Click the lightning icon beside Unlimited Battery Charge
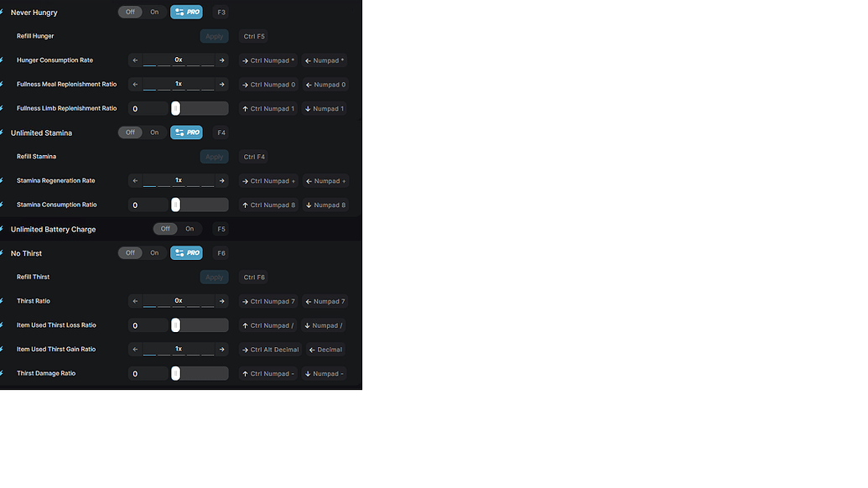868x488 pixels. coord(3,228)
